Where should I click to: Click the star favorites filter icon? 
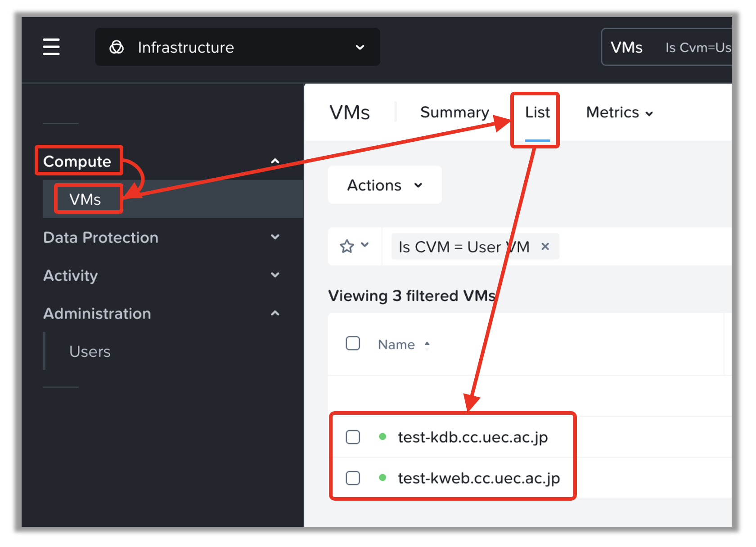(347, 247)
